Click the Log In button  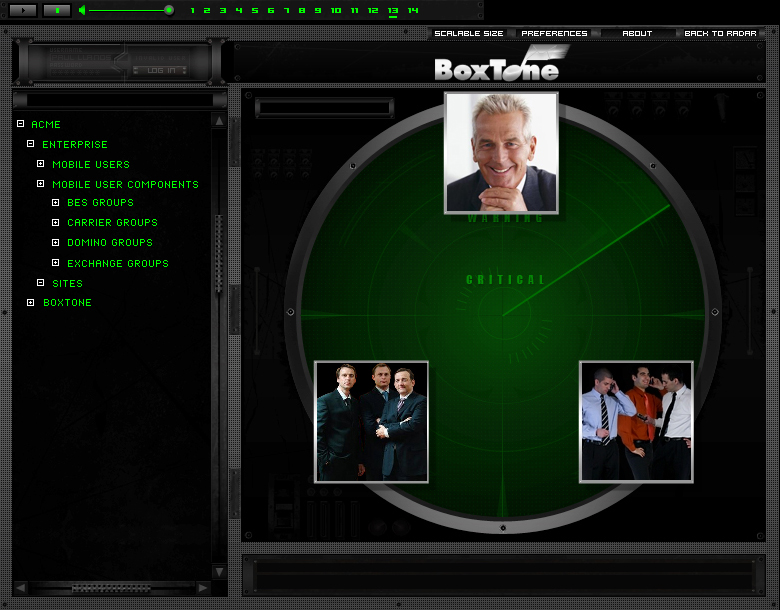click(160, 71)
